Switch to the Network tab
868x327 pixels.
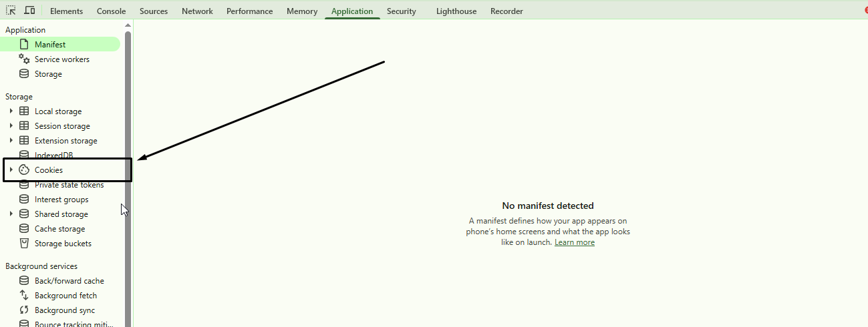[x=197, y=11]
